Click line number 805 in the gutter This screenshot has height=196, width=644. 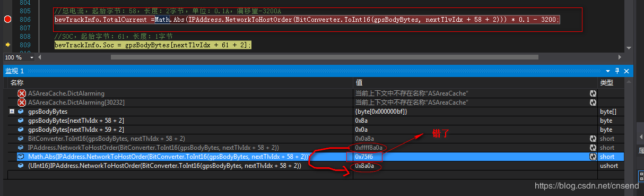[24, 11]
